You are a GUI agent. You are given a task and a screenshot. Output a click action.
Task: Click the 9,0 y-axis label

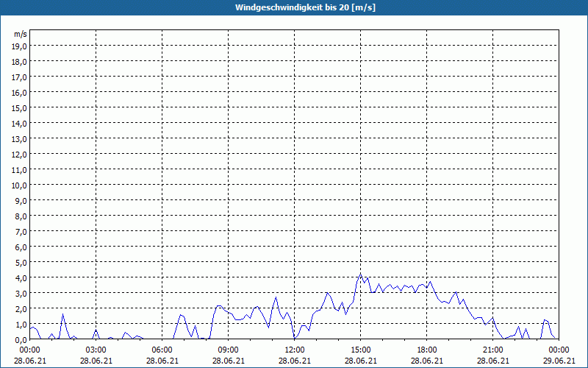pos(21,201)
